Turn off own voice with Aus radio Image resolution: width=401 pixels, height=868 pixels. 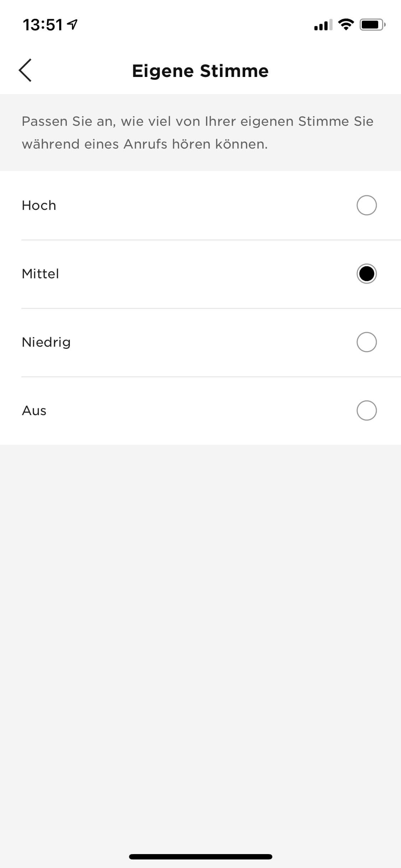point(366,410)
